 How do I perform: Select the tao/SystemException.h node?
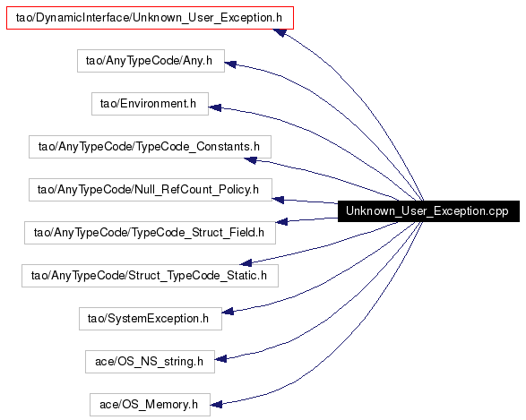pos(151,319)
